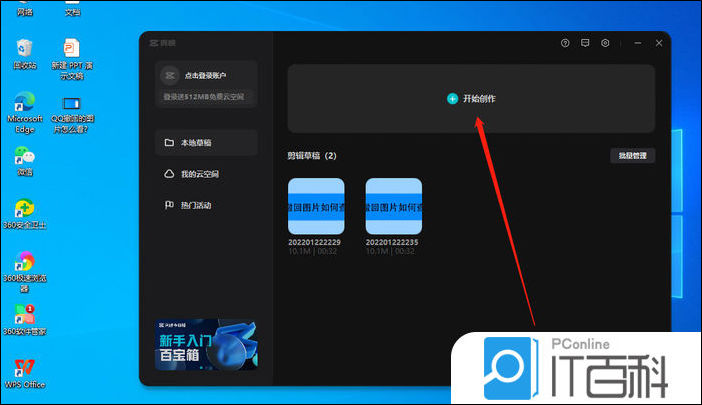The image size is (702, 405).
Task: Click draft name 202201222235
Action: point(392,242)
